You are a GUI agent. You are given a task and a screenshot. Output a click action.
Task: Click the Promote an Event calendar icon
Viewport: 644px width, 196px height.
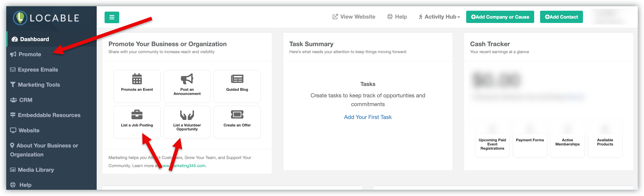(x=137, y=79)
